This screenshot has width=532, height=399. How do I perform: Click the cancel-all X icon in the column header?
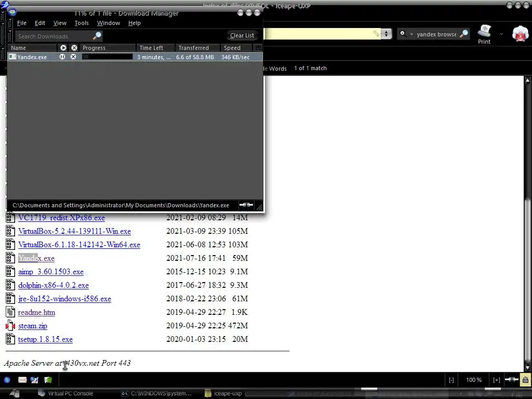(x=74, y=48)
